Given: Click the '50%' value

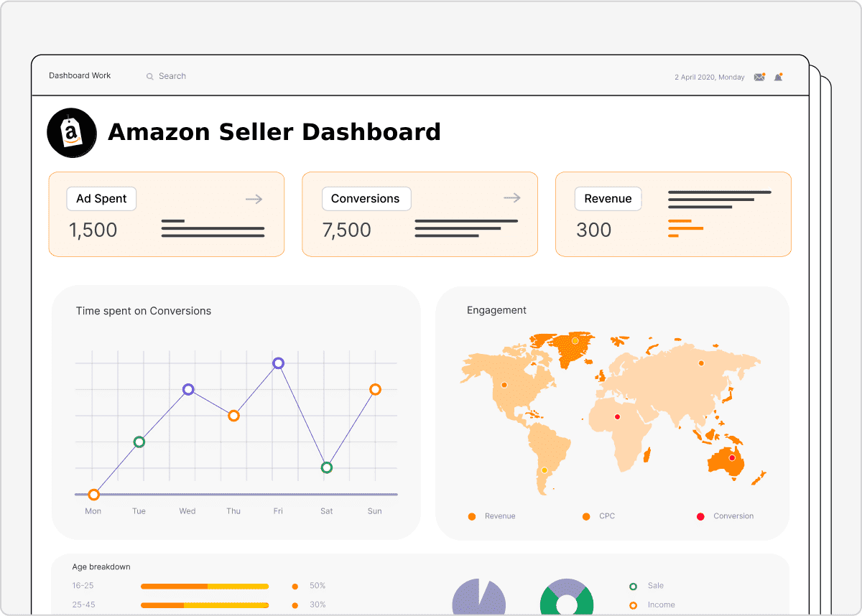Looking at the screenshot, I should click(318, 586).
